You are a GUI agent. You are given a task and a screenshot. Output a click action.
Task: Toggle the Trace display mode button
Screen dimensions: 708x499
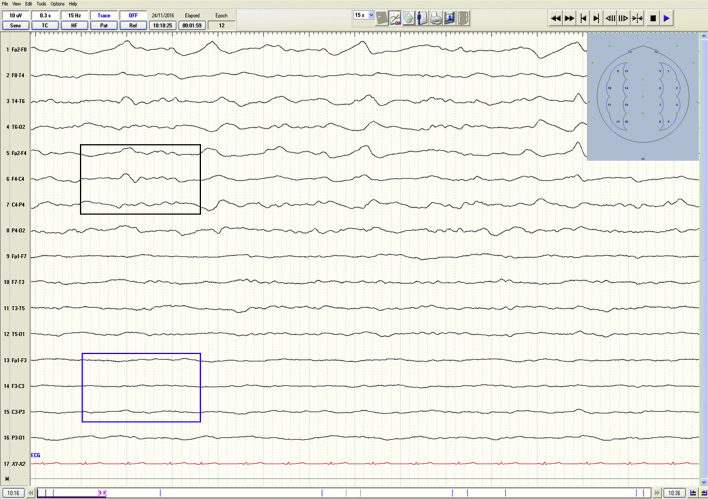(x=104, y=16)
